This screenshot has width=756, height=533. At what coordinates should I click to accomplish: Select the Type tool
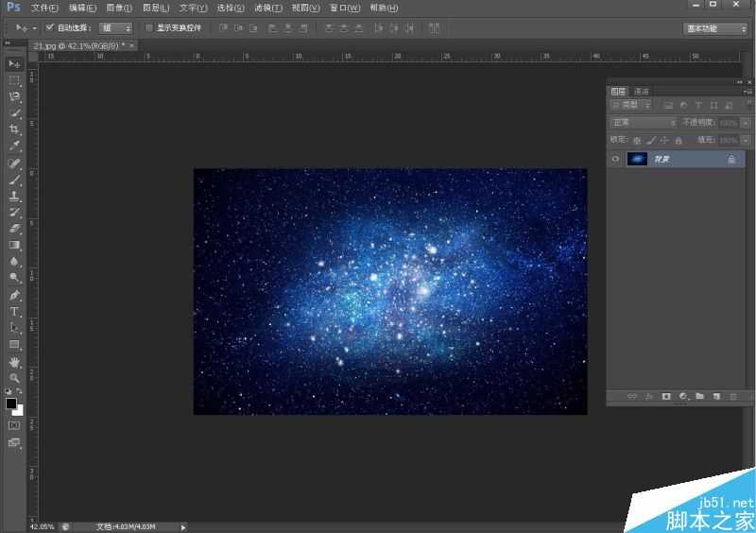[x=14, y=311]
